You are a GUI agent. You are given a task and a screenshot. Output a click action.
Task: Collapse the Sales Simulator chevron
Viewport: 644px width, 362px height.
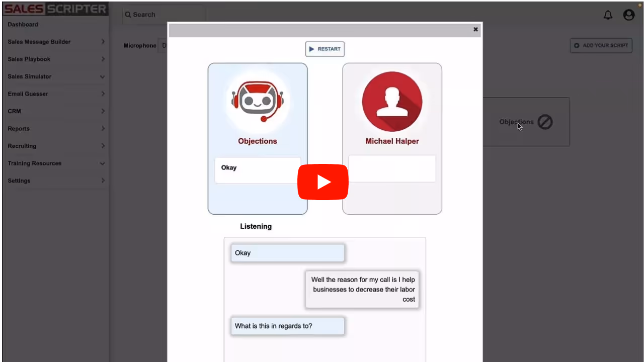(x=103, y=77)
